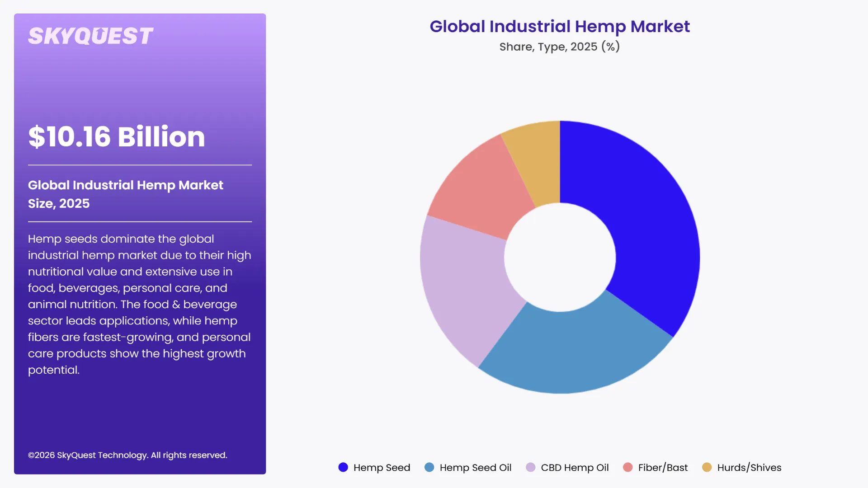The width and height of the screenshot is (868, 488).
Task: Select the Hemp Seed Oil legend label
Action: click(475, 468)
